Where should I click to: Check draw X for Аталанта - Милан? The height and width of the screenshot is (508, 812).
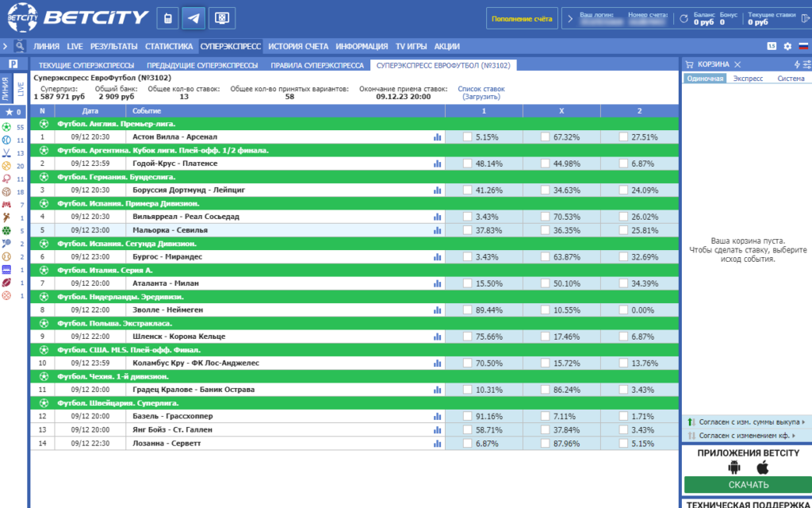click(x=545, y=283)
